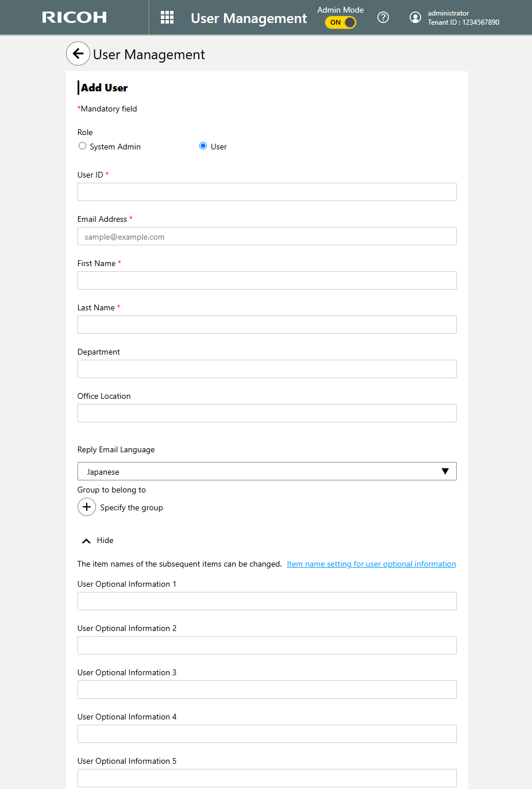532x789 pixels.
Task: Open the help question mark icon
Action: click(x=383, y=18)
